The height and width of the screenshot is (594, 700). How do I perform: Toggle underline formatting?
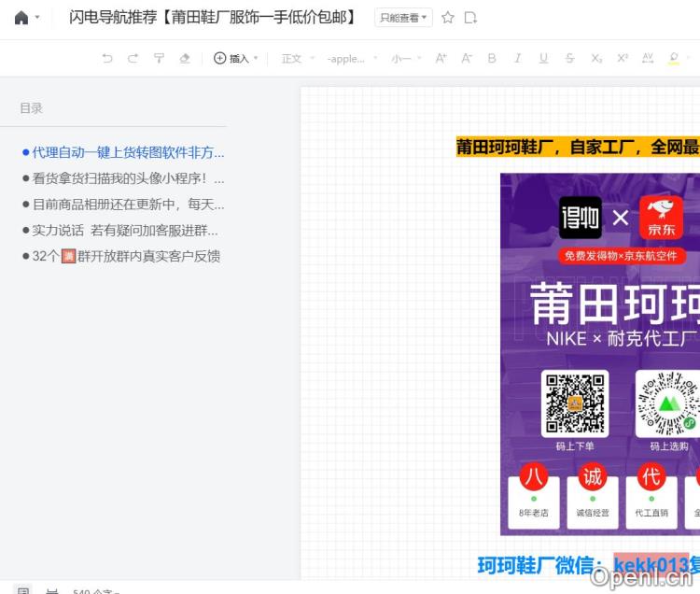544,59
